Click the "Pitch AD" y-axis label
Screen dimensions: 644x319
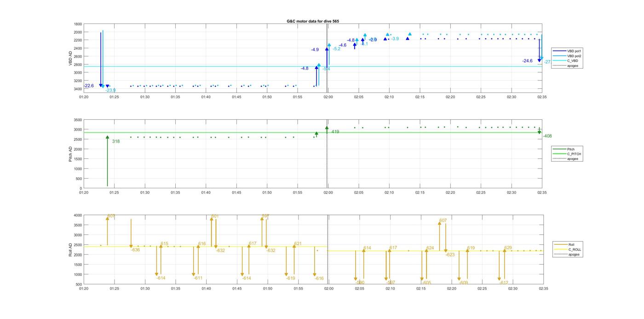pos(70,154)
